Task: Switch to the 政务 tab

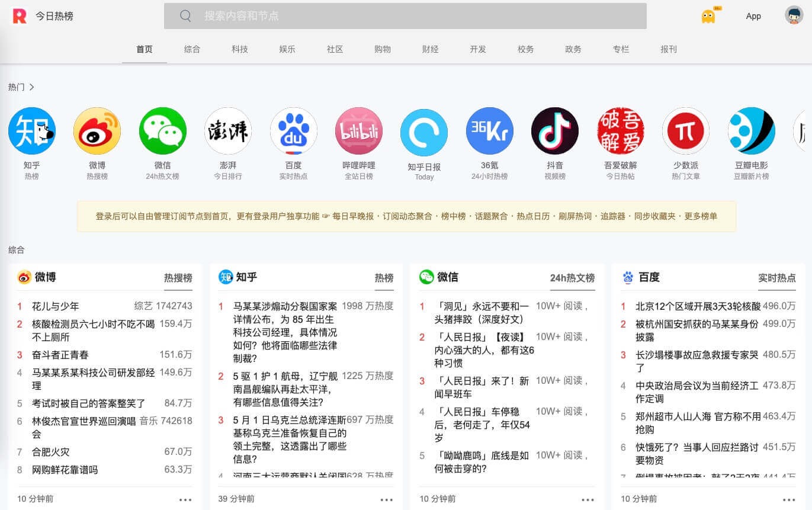Action: click(x=573, y=49)
